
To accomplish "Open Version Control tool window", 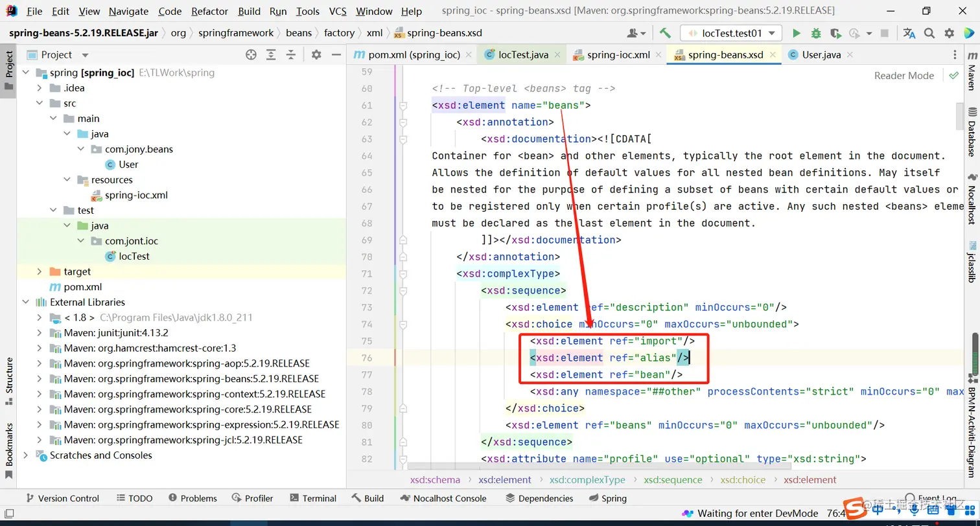I will (62, 498).
